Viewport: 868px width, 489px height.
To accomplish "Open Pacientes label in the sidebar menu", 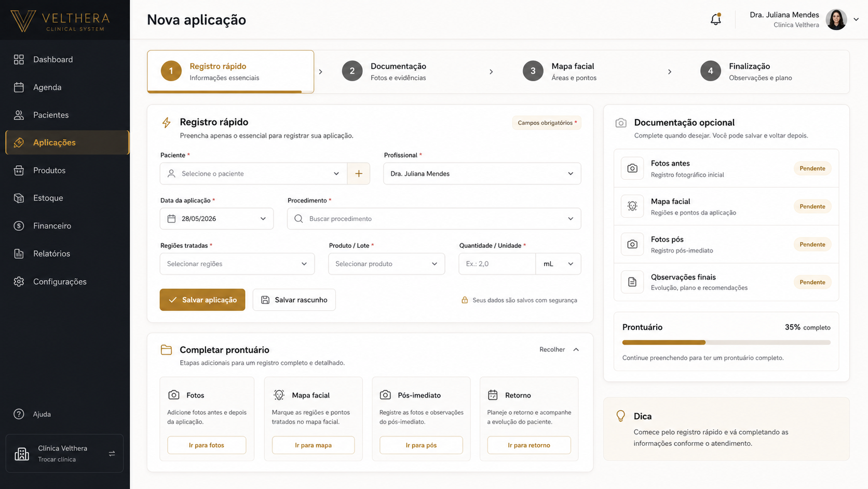I will (51, 115).
